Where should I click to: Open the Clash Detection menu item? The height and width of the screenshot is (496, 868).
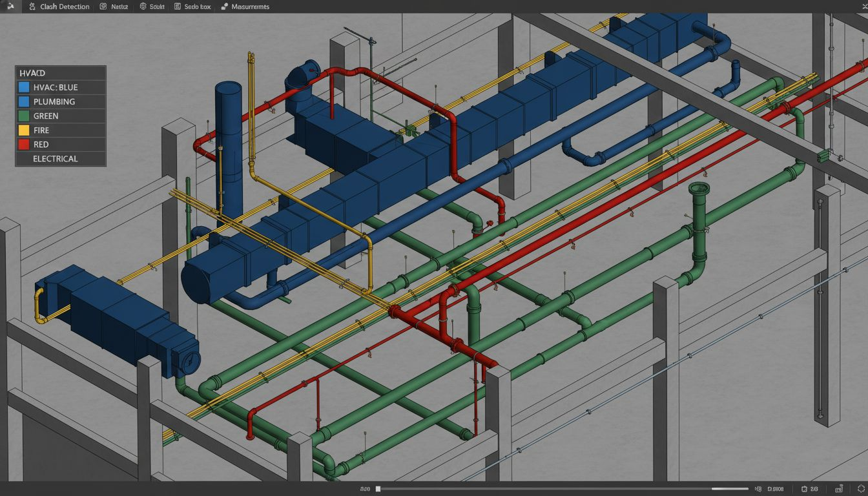coord(65,6)
